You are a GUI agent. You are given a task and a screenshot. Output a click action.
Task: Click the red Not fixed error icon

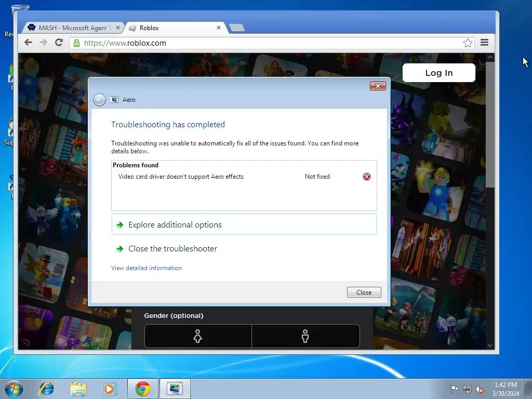[367, 177]
